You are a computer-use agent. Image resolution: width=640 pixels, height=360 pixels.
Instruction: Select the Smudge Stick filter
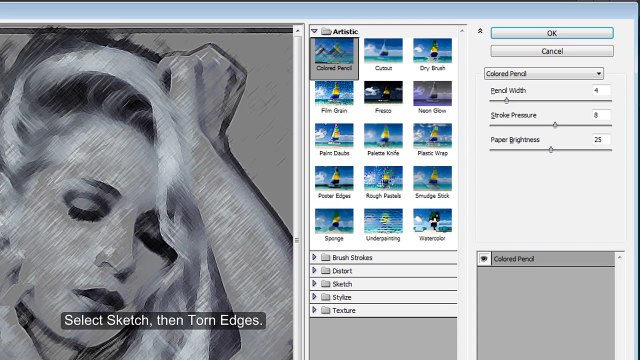click(432, 182)
